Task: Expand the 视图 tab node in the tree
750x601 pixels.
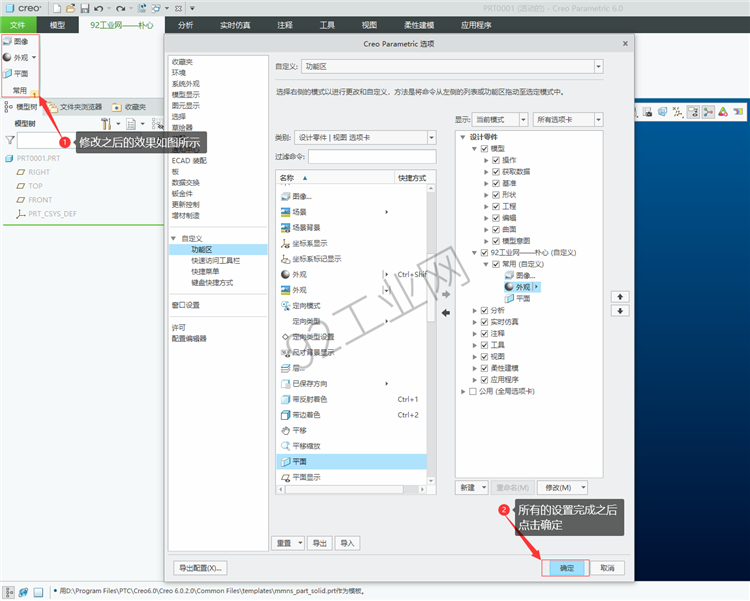Action: tap(474, 356)
